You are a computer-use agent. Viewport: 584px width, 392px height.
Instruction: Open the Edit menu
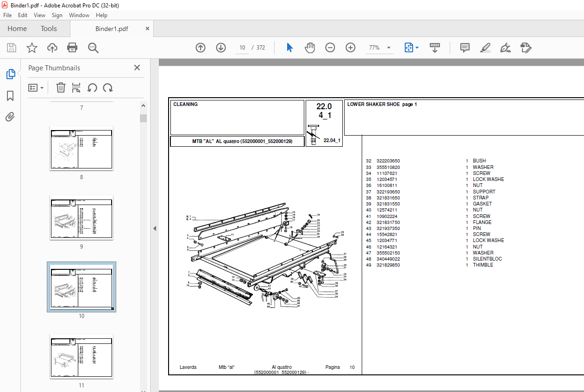pos(23,15)
